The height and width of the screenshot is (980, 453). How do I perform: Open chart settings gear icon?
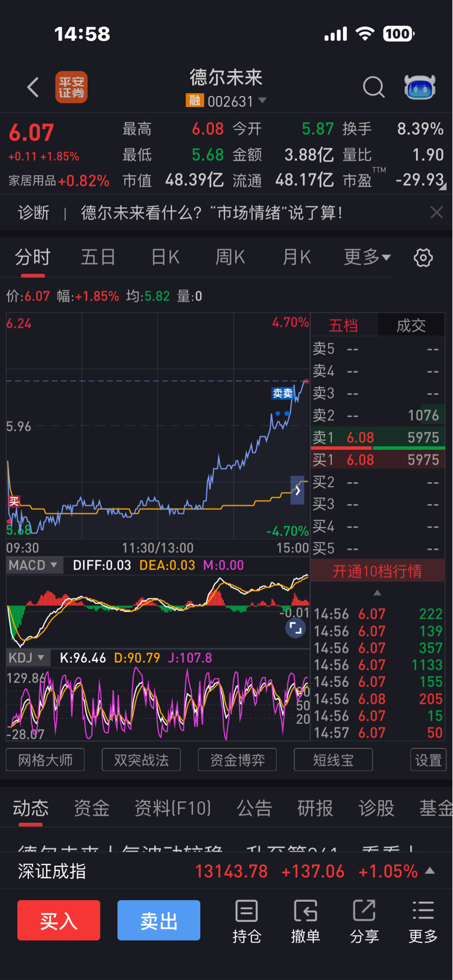click(423, 258)
